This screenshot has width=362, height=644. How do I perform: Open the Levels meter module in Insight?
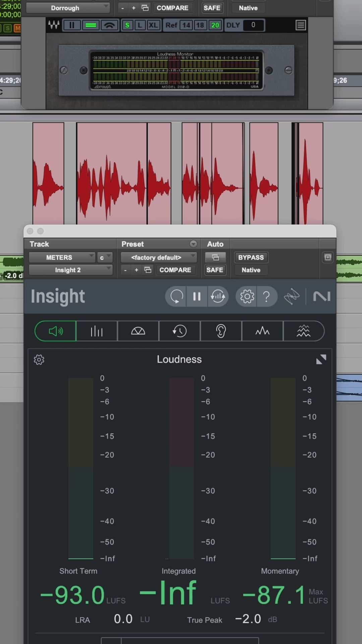pos(97,331)
